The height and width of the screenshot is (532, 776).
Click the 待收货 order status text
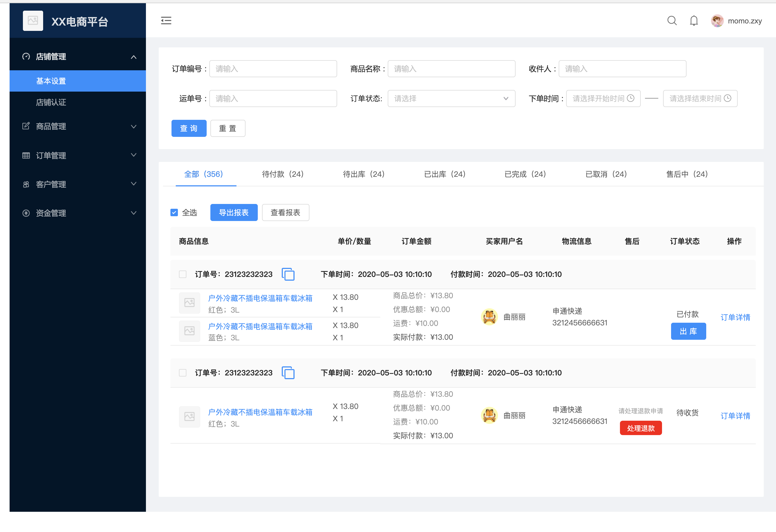[x=688, y=412]
